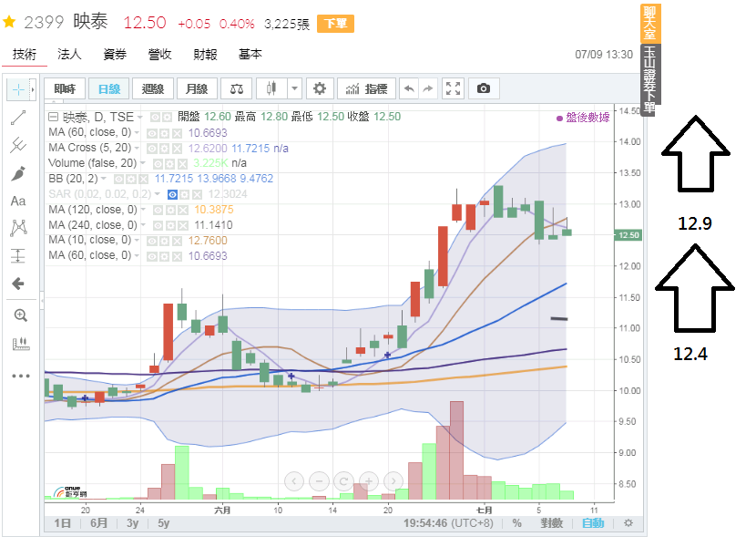This screenshot has width=756, height=547.
Task: Click the orange 下單 order button
Action: (335, 23)
